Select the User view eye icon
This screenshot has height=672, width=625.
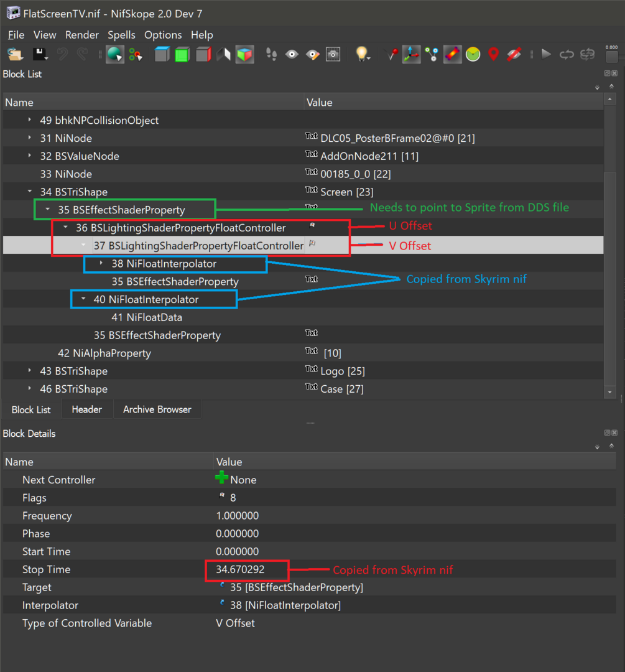click(x=292, y=54)
